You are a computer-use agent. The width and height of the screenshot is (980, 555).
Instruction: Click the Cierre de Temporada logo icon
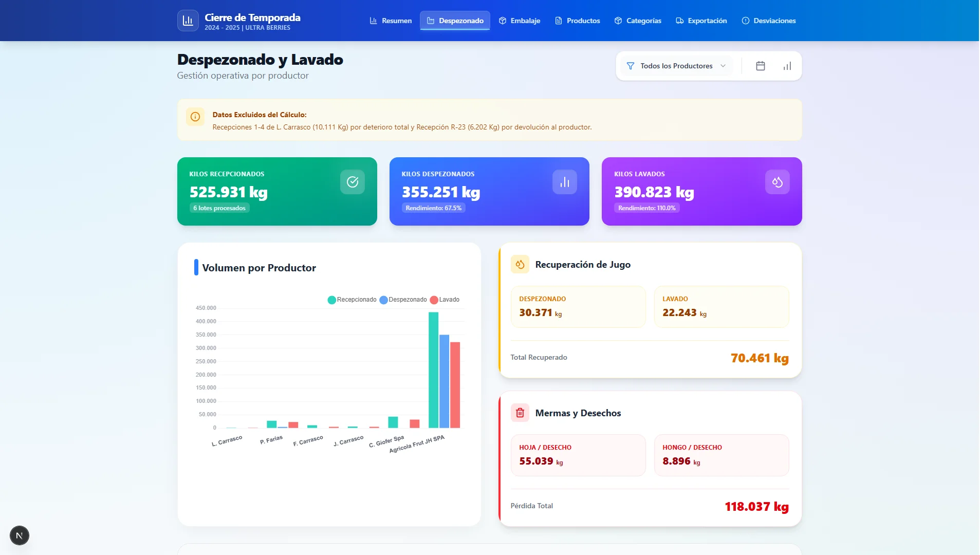pyautogui.click(x=188, y=20)
